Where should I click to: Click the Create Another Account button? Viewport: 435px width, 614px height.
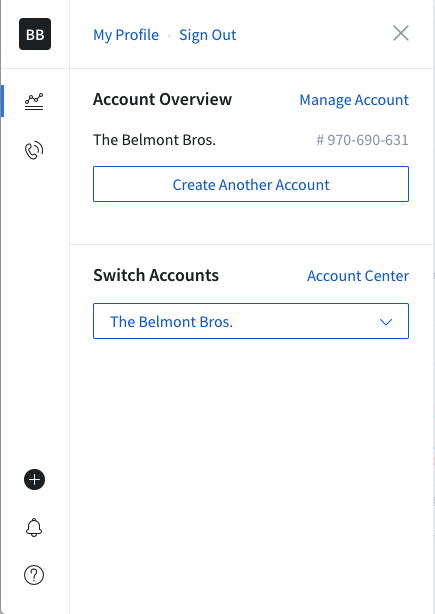pos(251,184)
